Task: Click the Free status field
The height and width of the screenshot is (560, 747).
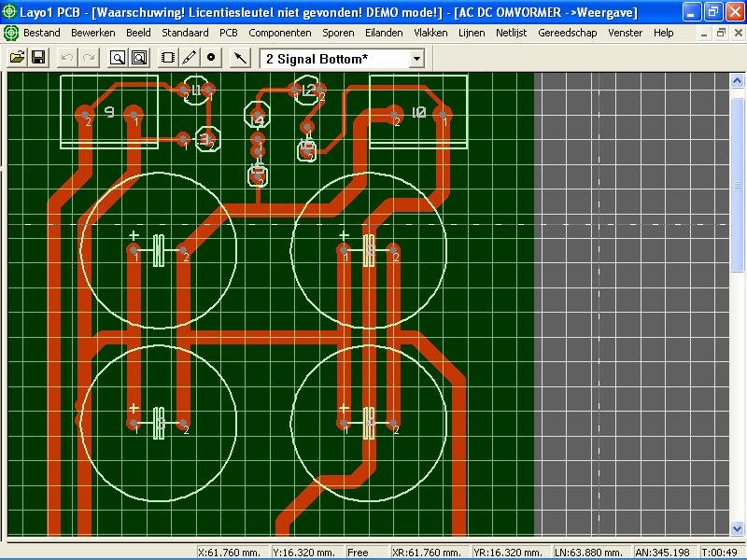Action: tap(366, 553)
